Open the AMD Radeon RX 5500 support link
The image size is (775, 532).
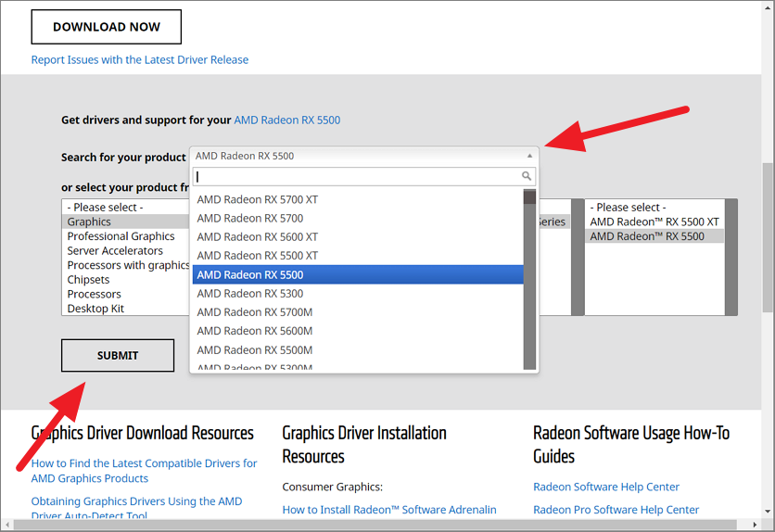pos(287,120)
